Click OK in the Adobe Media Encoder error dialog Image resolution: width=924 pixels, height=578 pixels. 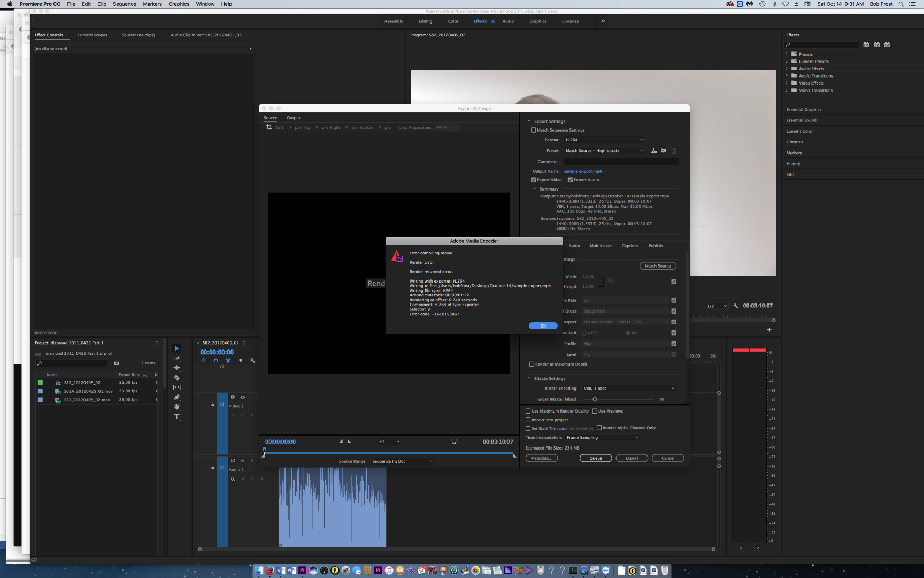coord(543,326)
